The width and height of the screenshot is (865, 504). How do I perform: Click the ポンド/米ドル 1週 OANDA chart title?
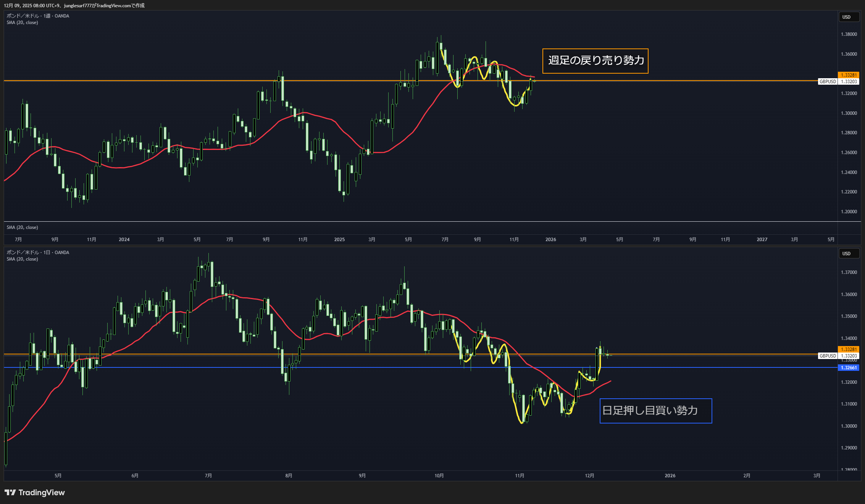pyautogui.click(x=38, y=16)
